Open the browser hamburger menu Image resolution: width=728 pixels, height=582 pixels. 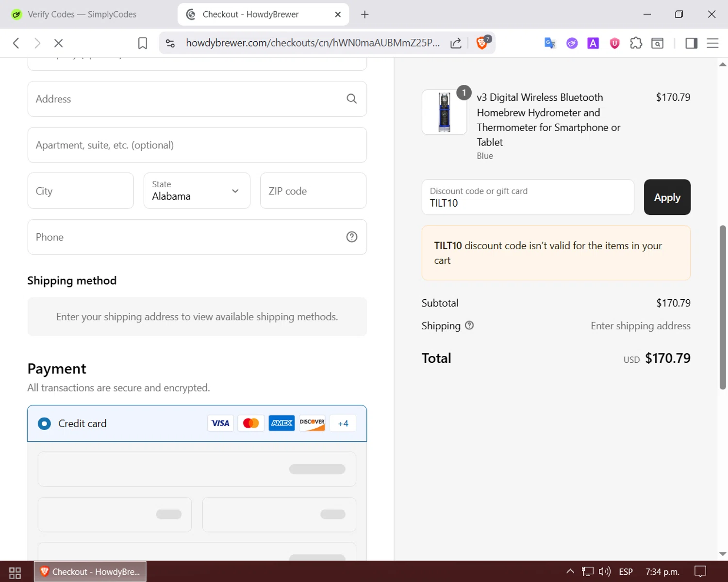712,43
